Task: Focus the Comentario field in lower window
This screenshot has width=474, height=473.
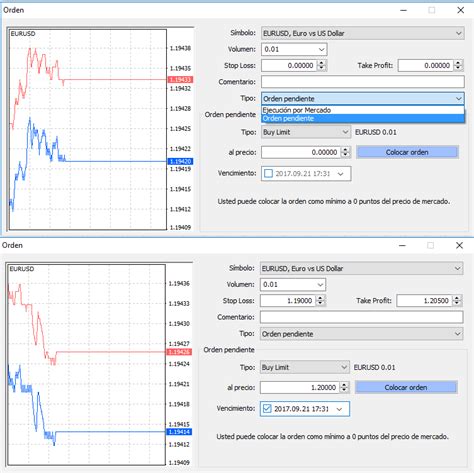Action: pos(361,317)
